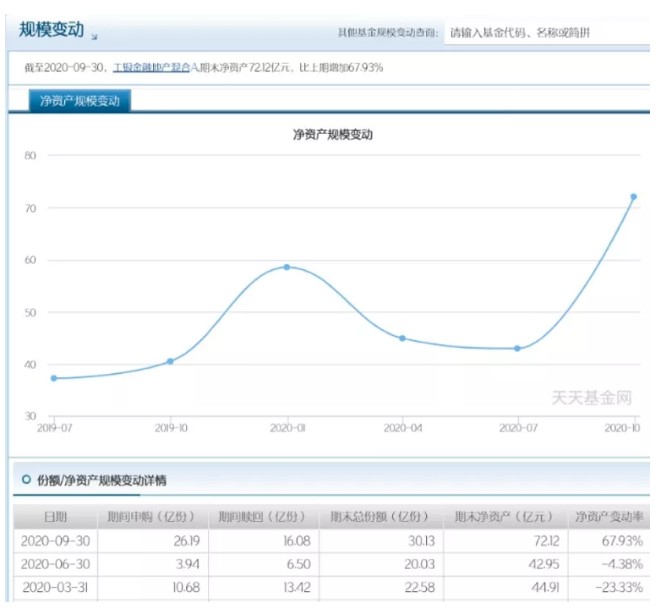Viewport: 660px width, 607px height.
Task: Click the 80 y-axis label
Action: (x=30, y=155)
